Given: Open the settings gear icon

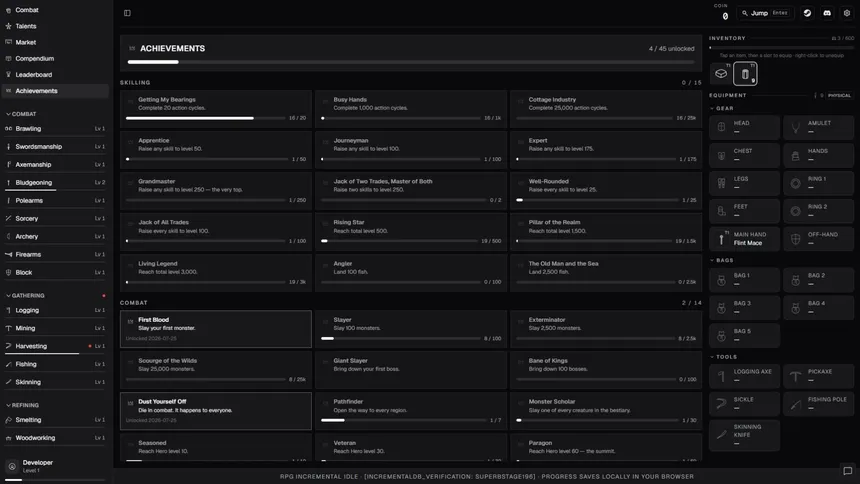Looking at the screenshot, I should tap(847, 13).
